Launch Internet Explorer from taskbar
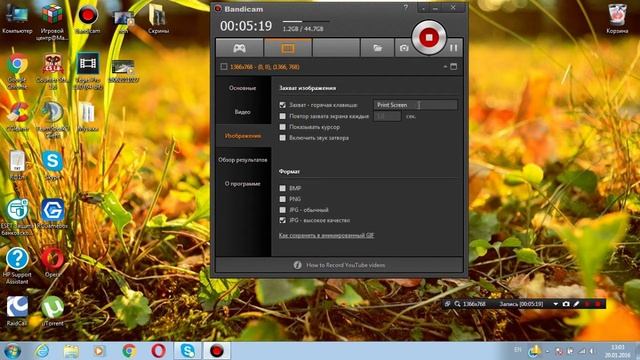The width and height of the screenshot is (640, 360). 42,351
